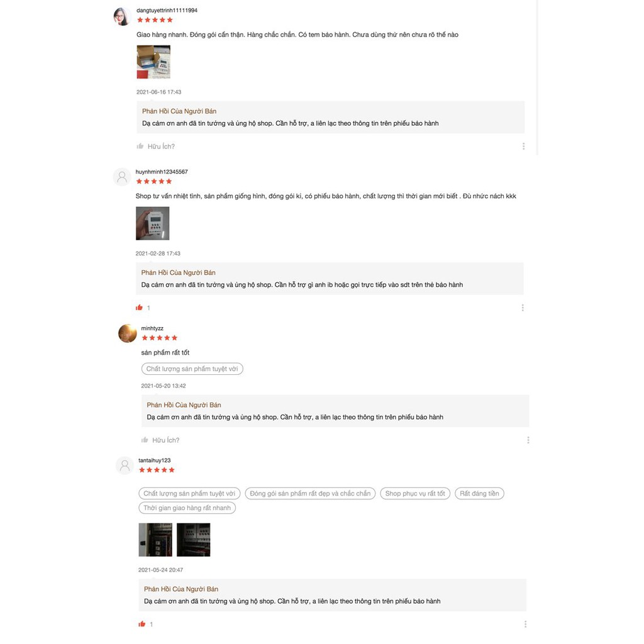Click tantaihuy123 default avatar icon
Viewport: 644px width, 644px height.
pos(125,466)
